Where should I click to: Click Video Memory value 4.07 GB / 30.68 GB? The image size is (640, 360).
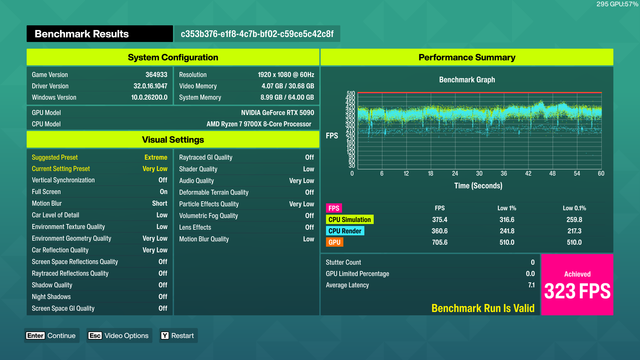288,86
